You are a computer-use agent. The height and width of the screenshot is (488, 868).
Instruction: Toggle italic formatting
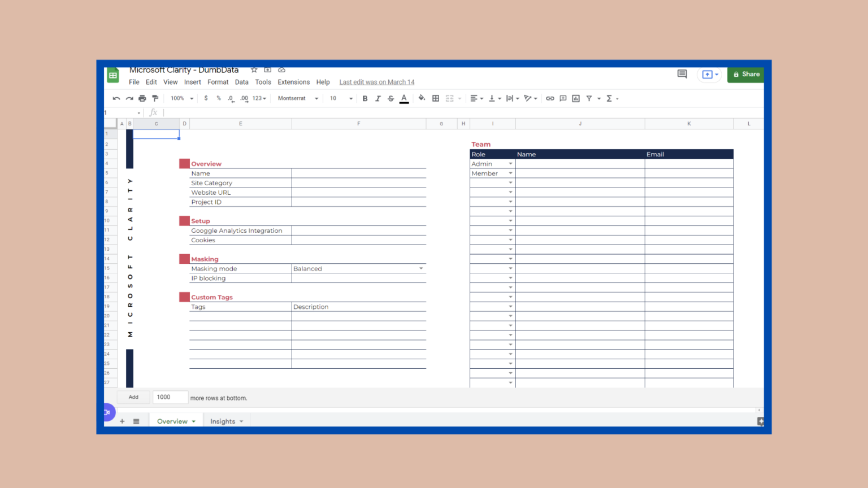[377, 98]
